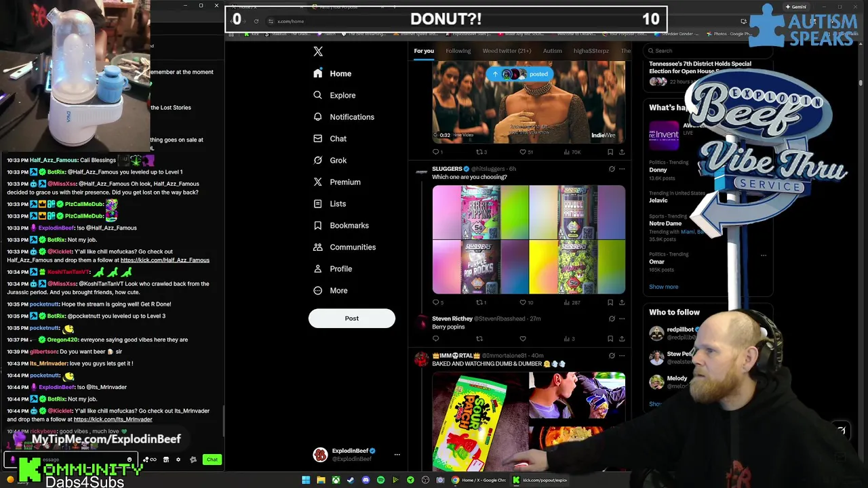868x488 pixels.
Task: Expand the More menu in the sidebar
Action: [330, 290]
